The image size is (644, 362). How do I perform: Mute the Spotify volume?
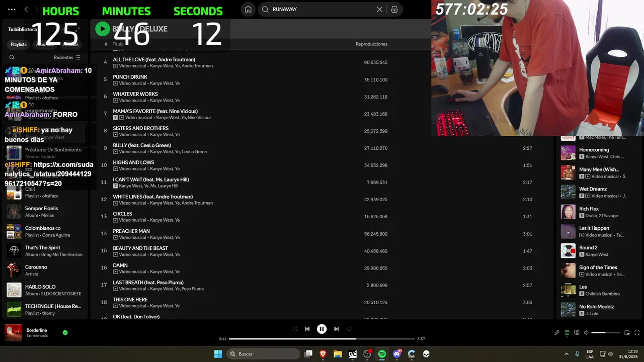[586, 332]
